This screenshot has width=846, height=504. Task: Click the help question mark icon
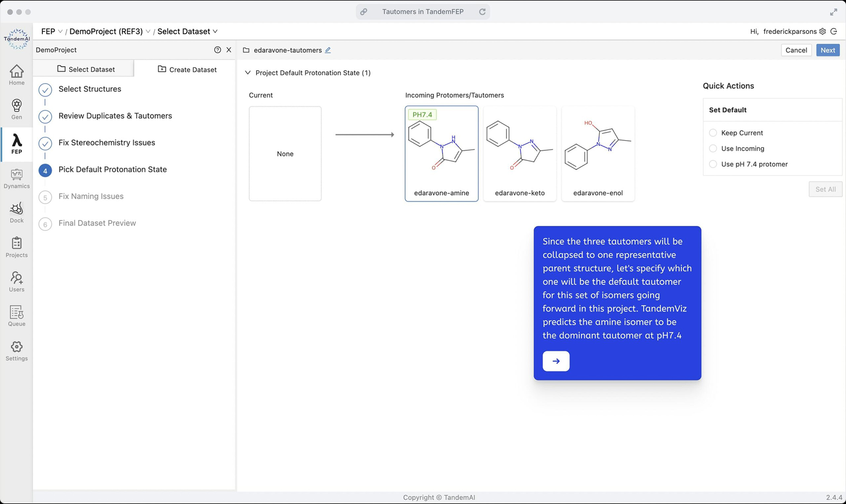pos(217,50)
